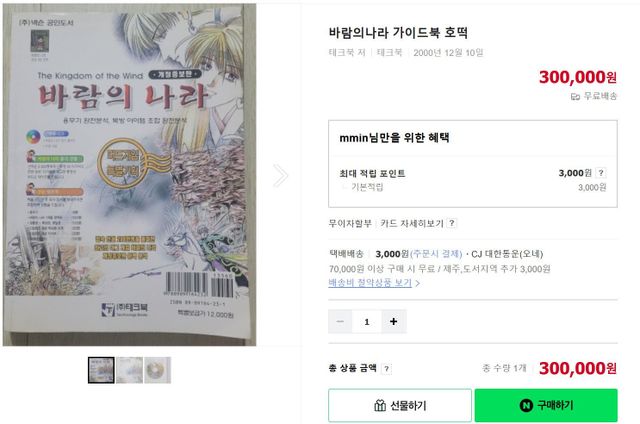Click the 테크북 publisher link
Screen dimensions: 640x424
(x=389, y=52)
